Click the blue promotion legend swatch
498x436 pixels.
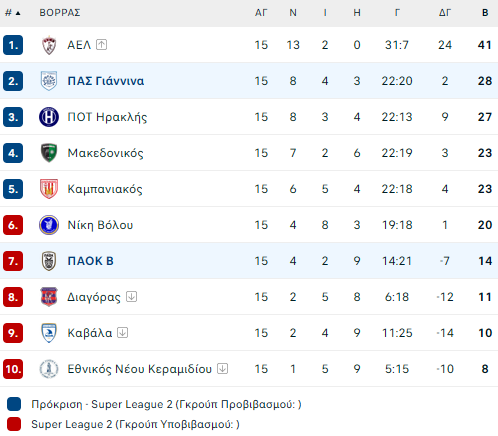pyautogui.click(x=14, y=404)
